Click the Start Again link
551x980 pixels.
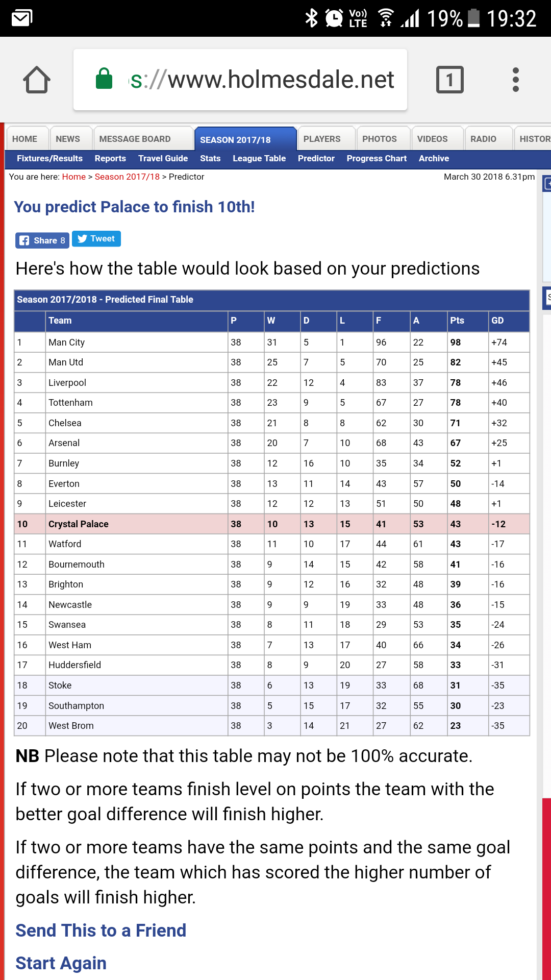click(61, 963)
